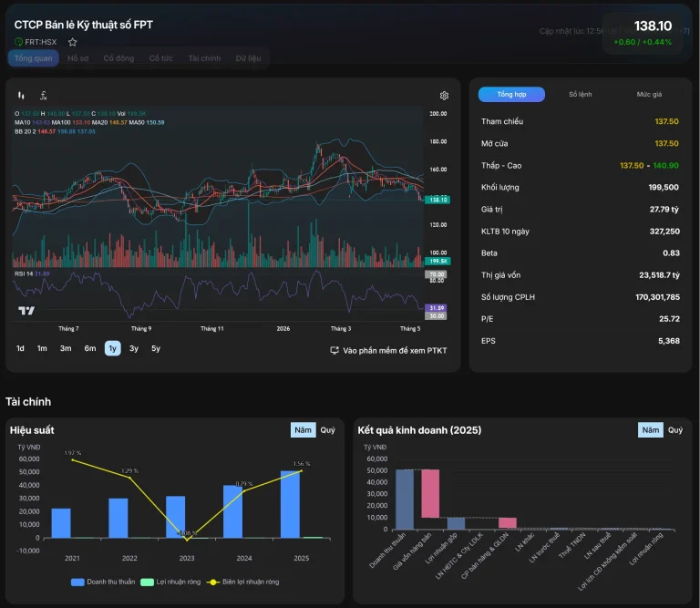Open the Cổ tức tab
The image size is (700, 608).
(x=160, y=58)
